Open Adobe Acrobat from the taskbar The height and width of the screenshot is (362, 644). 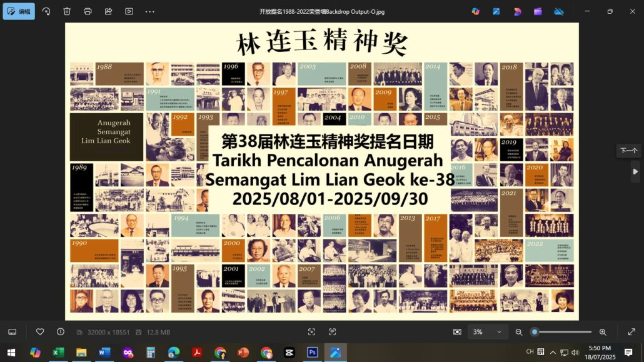click(x=197, y=353)
